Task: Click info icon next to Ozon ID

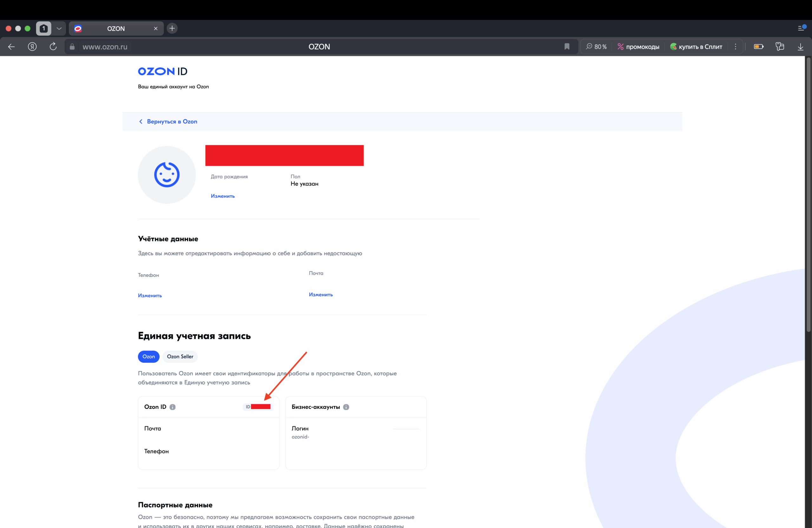Action: point(173,407)
